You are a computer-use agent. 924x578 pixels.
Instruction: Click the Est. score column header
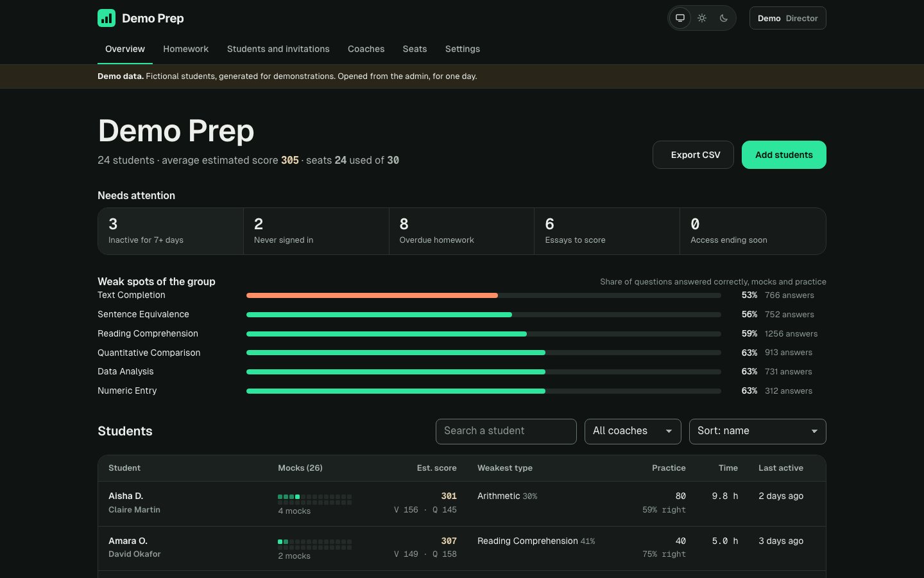pos(437,468)
